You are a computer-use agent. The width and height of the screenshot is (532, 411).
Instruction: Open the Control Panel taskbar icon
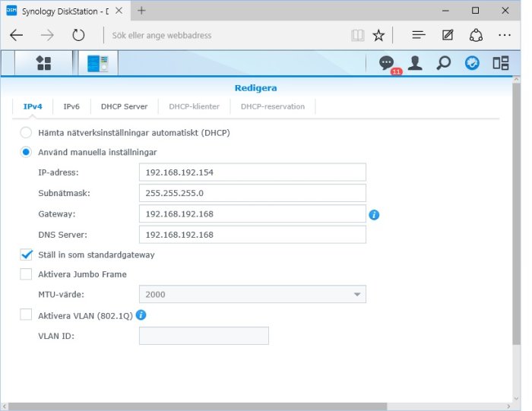[x=98, y=63]
